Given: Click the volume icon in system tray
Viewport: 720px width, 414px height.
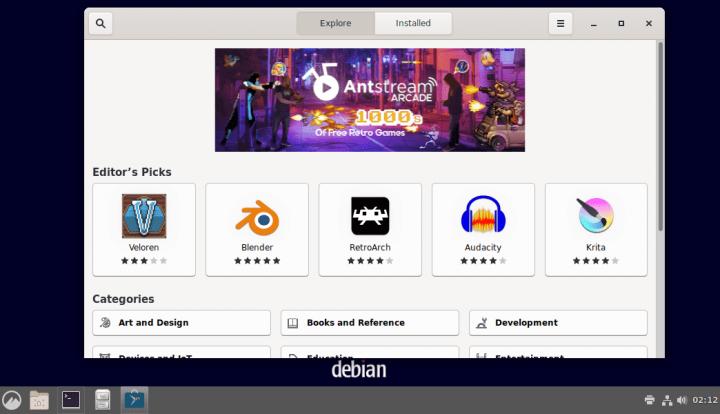Looking at the screenshot, I should (x=682, y=400).
